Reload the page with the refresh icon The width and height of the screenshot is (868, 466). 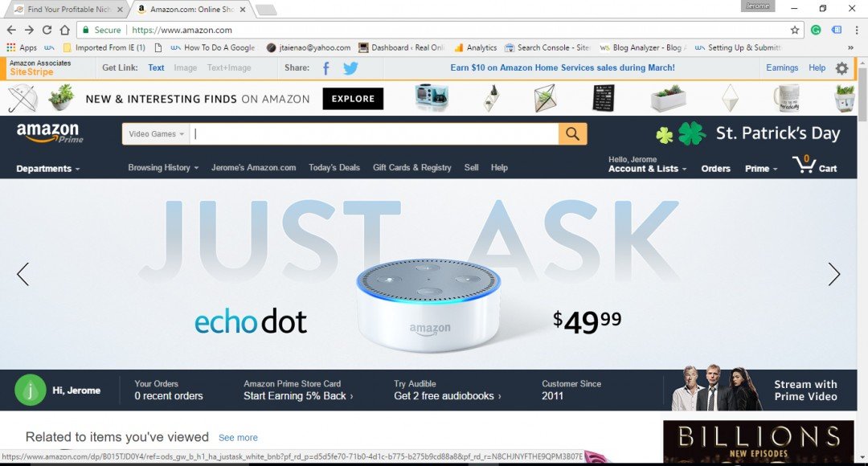pos(47,30)
